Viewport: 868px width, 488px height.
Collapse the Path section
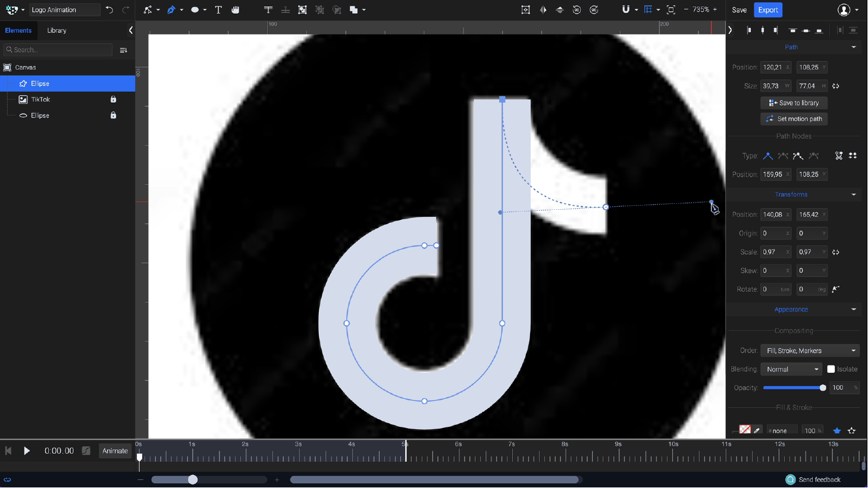854,47
